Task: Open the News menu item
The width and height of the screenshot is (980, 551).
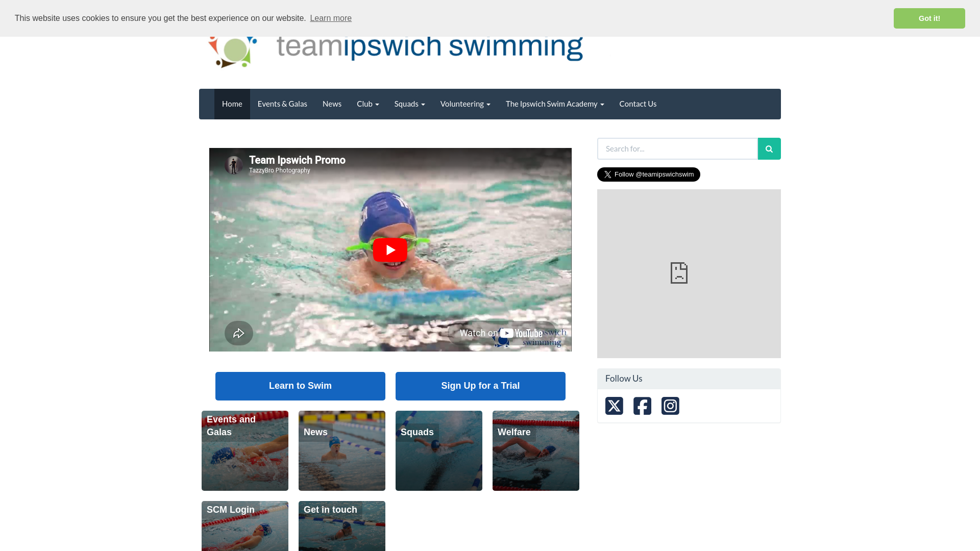Action: (332, 104)
